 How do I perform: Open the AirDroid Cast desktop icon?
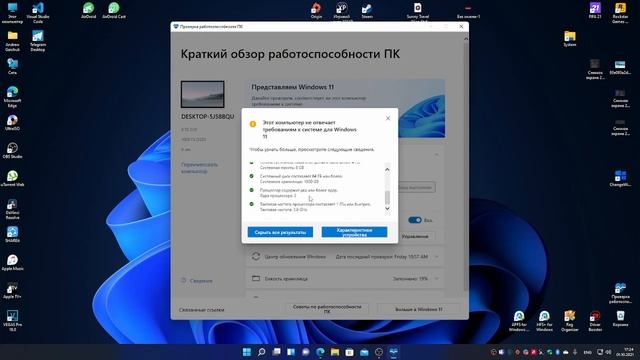click(114, 11)
